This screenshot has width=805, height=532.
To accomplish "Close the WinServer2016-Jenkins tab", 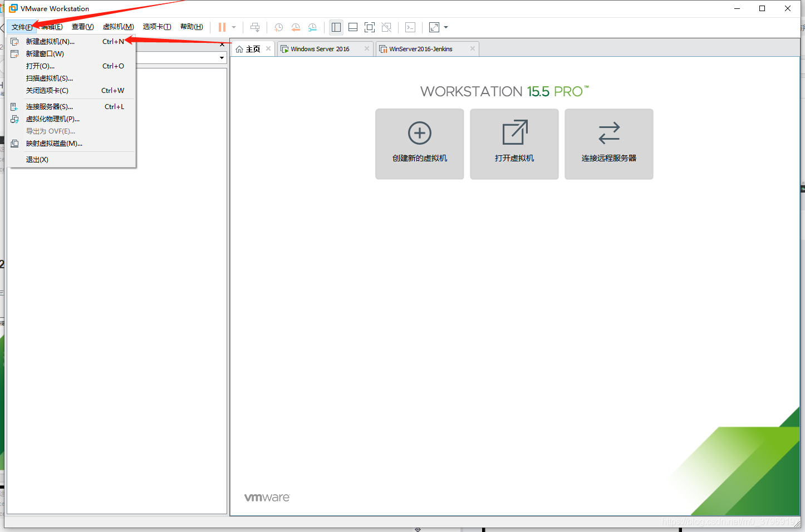I will [473, 49].
